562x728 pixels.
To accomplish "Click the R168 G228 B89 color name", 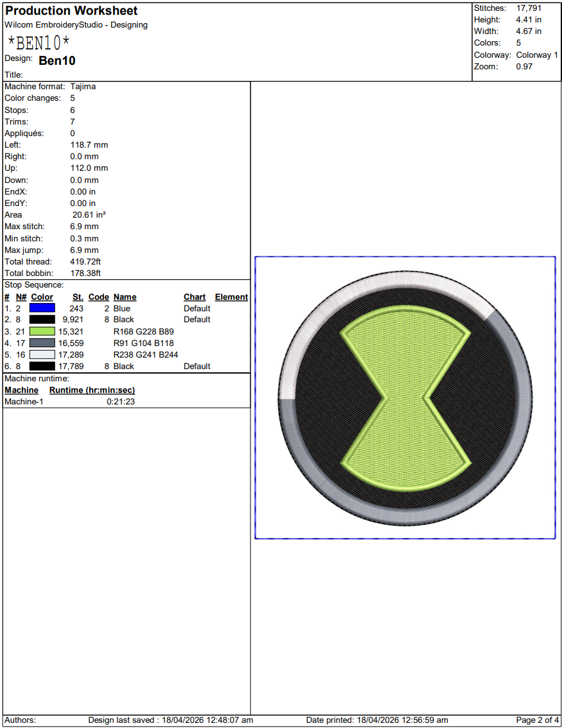I will click(x=143, y=331).
